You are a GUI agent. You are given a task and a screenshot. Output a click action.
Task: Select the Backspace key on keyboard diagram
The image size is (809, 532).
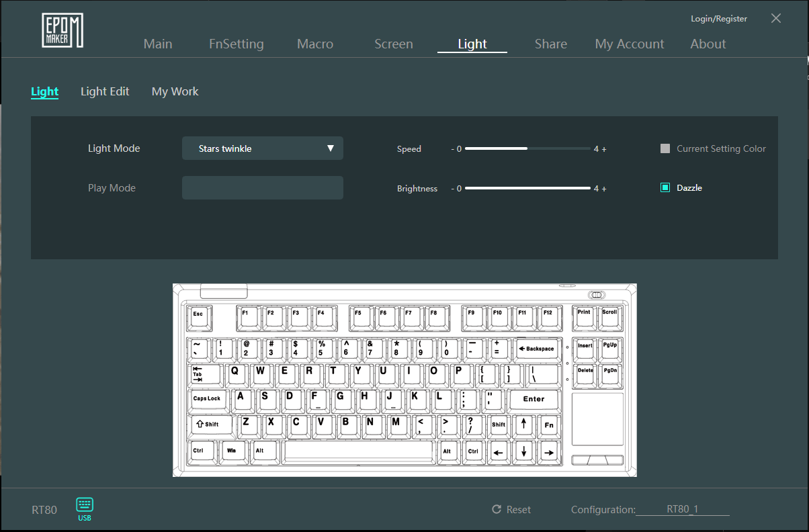[537, 349]
